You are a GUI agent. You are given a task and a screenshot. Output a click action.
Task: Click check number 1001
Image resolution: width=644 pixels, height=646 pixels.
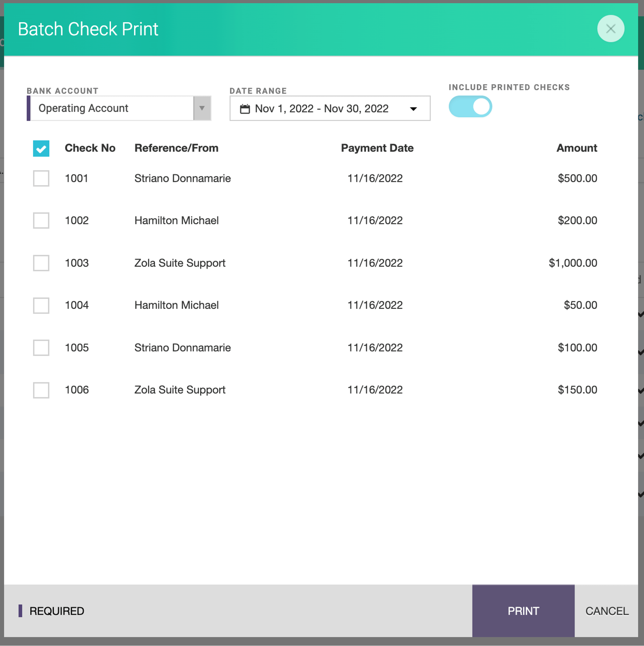77,178
